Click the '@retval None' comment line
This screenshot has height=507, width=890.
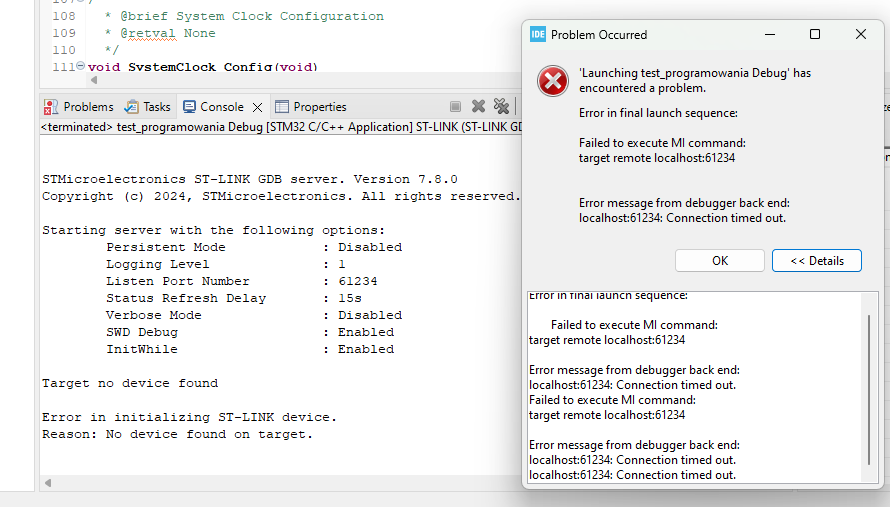click(160, 33)
